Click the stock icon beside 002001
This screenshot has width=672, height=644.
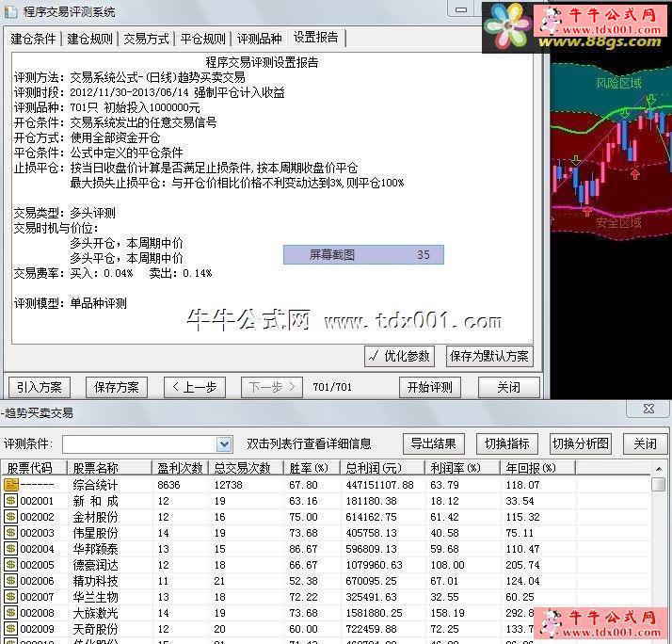click(x=10, y=500)
